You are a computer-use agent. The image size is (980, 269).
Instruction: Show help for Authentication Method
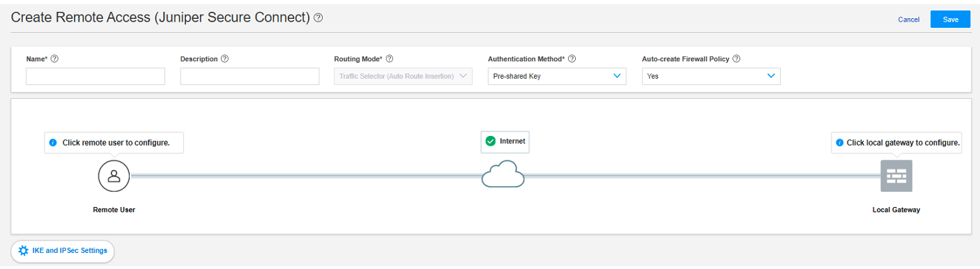[572, 59]
